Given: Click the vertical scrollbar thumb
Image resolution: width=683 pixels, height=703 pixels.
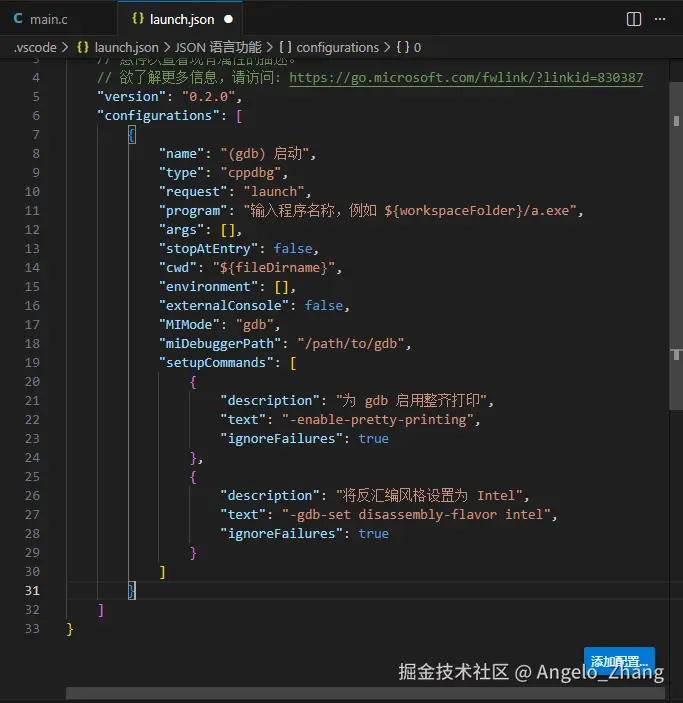Looking at the screenshot, I should pyautogui.click(x=676, y=246).
